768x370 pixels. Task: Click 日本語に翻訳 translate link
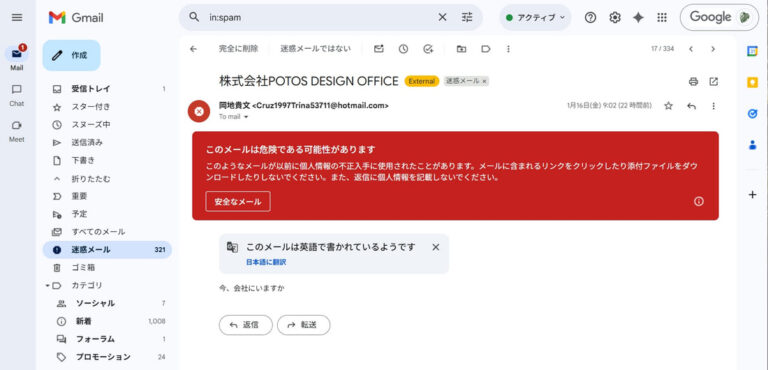[x=266, y=262]
